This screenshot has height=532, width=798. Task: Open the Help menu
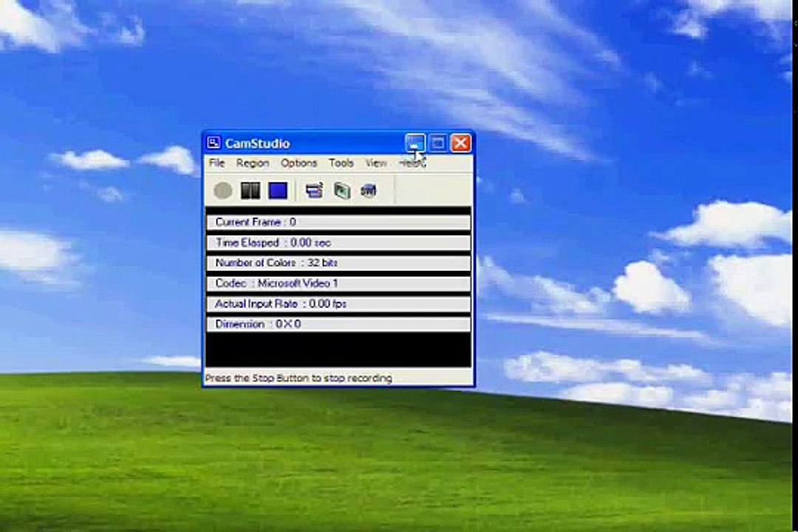(412, 163)
